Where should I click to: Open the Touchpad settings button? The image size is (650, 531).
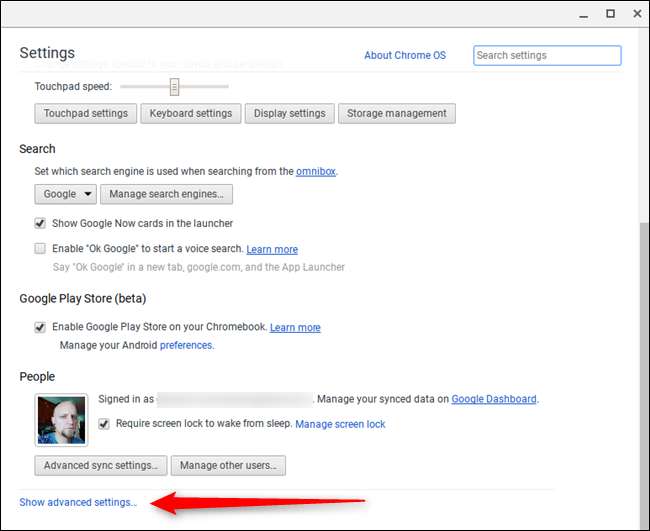(x=85, y=114)
